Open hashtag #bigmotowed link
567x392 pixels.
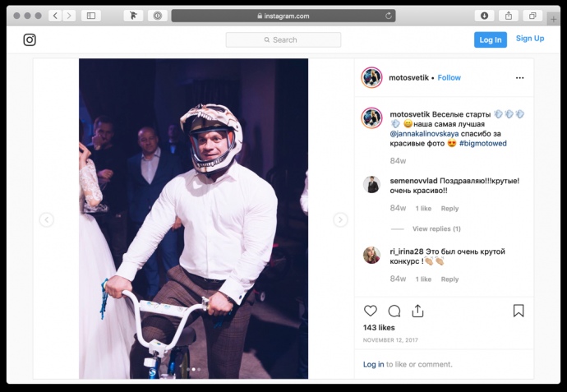pos(482,143)
